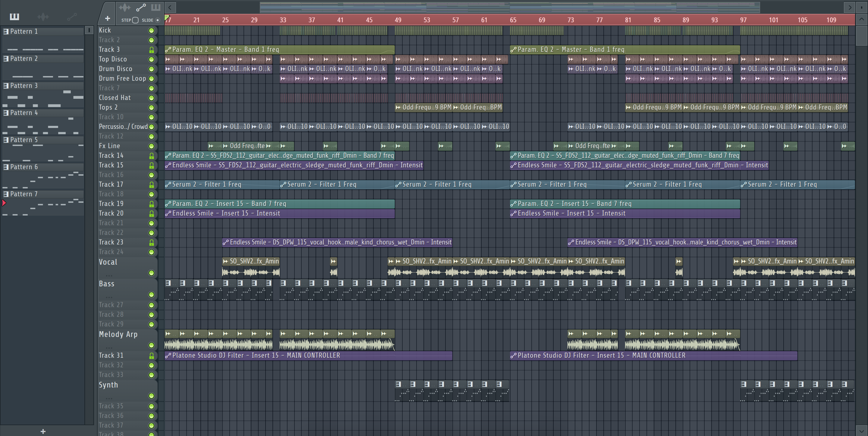The width and height of the screenshot is (868, 436).
Task: Select first Endless Smile Insert 15 Intensit clip
Action: coord(279,213)
